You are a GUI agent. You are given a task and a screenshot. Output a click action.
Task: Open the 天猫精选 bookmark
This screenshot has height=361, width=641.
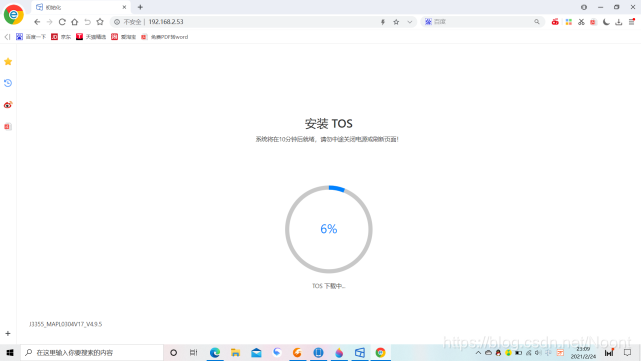[x=91, y=37]
